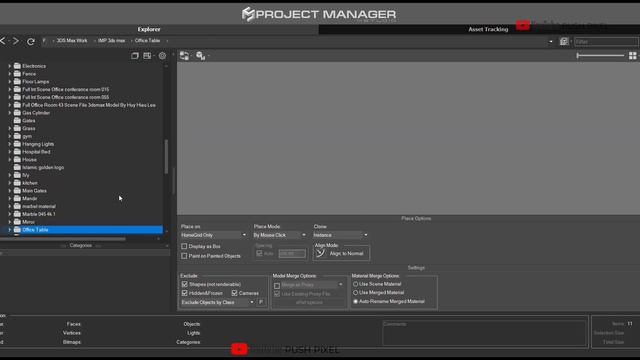Screen dimensions: 640x360
Task: Click the P button beside Exclude by Class
Action: point(261,302)
